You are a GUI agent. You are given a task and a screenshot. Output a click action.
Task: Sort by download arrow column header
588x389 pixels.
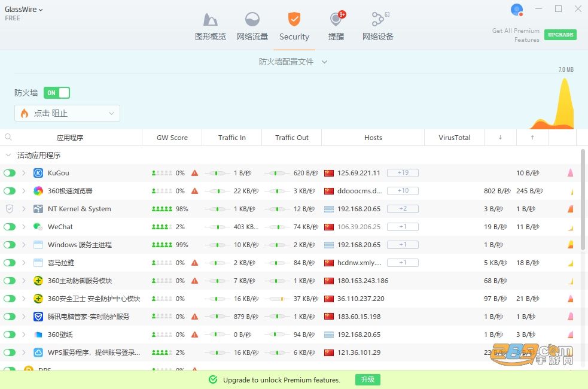tap(500, 137)
